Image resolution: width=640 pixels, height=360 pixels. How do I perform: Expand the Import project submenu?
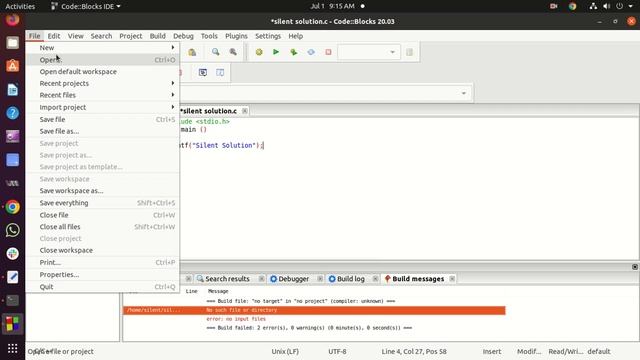point(102,107)
